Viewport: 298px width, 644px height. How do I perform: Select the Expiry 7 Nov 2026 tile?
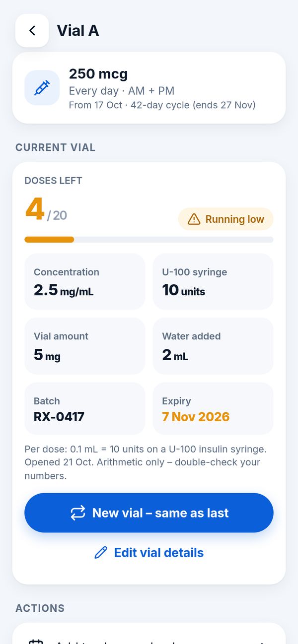tap(213, 408)
